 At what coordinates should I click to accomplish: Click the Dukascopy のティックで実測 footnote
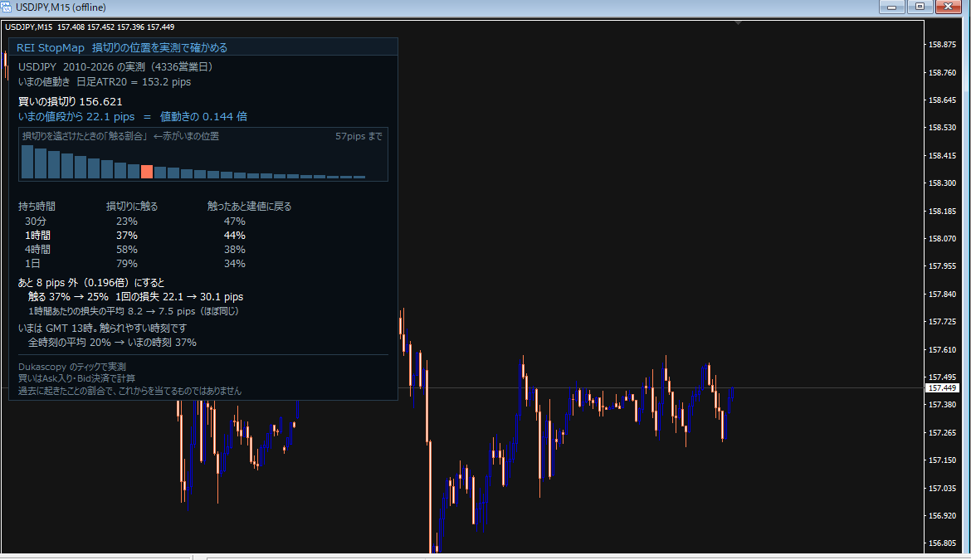[x=72, y=367]
